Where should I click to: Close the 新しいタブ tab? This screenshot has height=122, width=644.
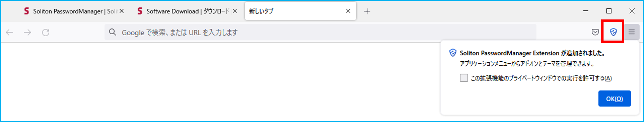point(348,11)
